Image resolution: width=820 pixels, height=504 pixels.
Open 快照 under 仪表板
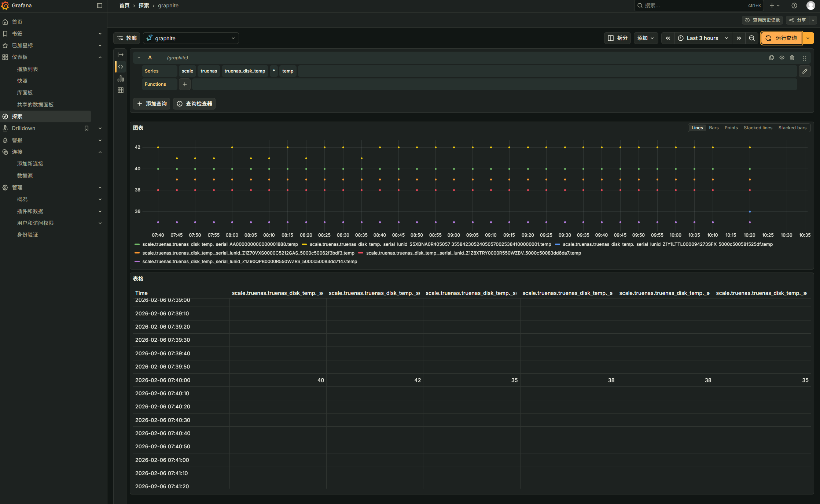click(22, 81)
